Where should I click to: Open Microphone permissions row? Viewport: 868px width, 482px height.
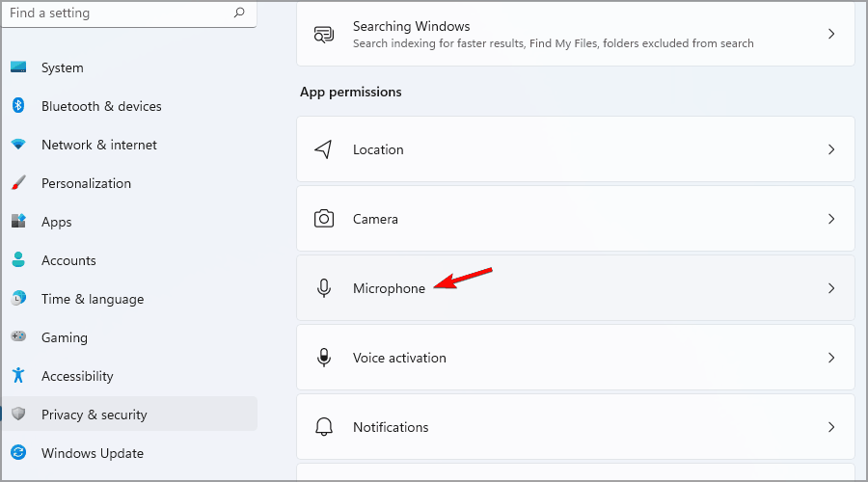pyautogui.click(x=575, y=288)
